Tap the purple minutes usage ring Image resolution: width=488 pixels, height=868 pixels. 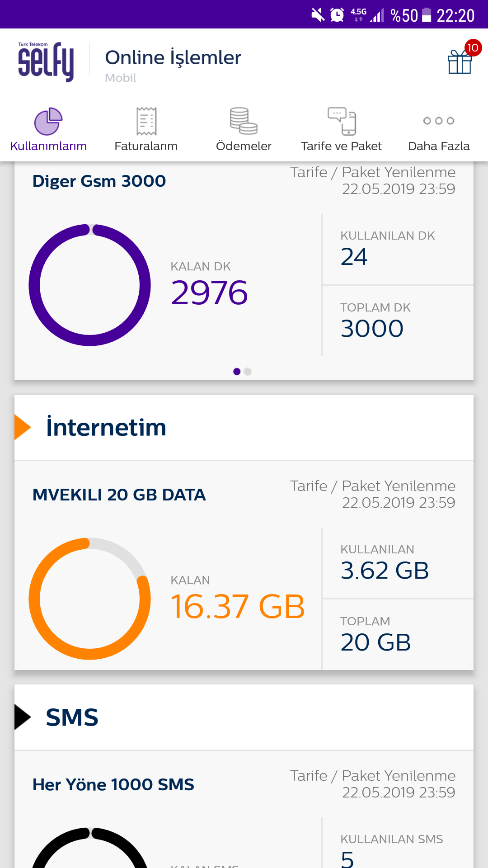point(90,285)
